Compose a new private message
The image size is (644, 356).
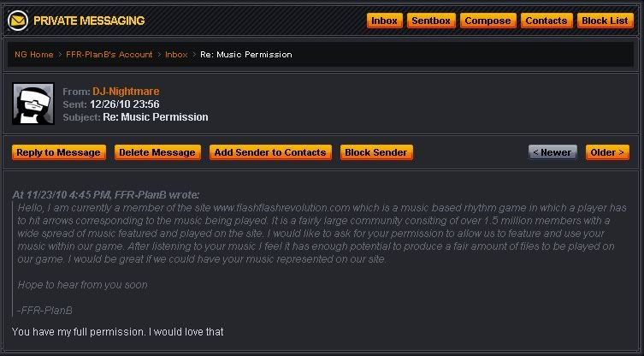coord(487,21)
